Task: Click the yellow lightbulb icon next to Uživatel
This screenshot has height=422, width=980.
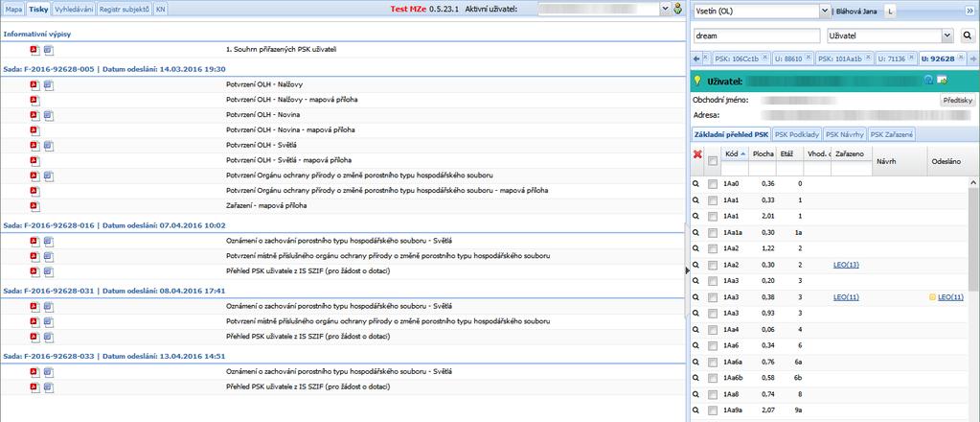Action: [698, 81]
